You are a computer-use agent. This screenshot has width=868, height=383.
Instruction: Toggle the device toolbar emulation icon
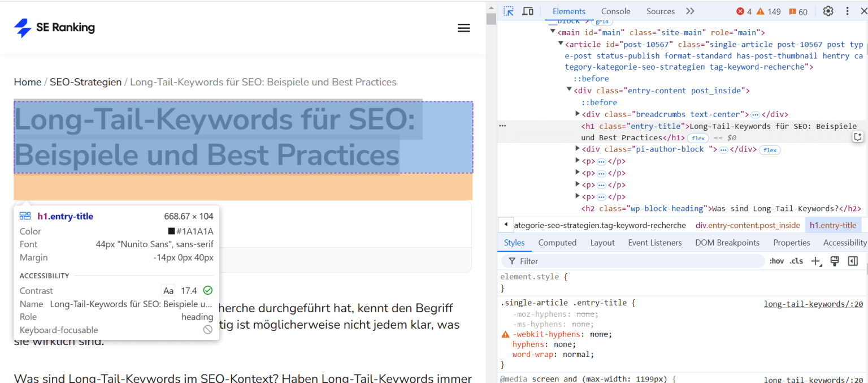[528, 11]
